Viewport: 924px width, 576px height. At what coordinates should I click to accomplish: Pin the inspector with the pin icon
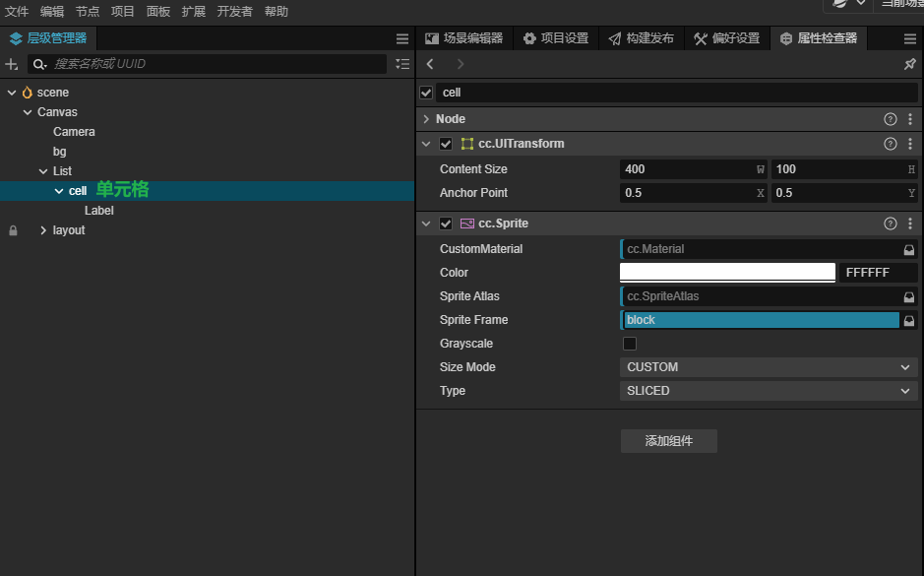click(910, 64)
